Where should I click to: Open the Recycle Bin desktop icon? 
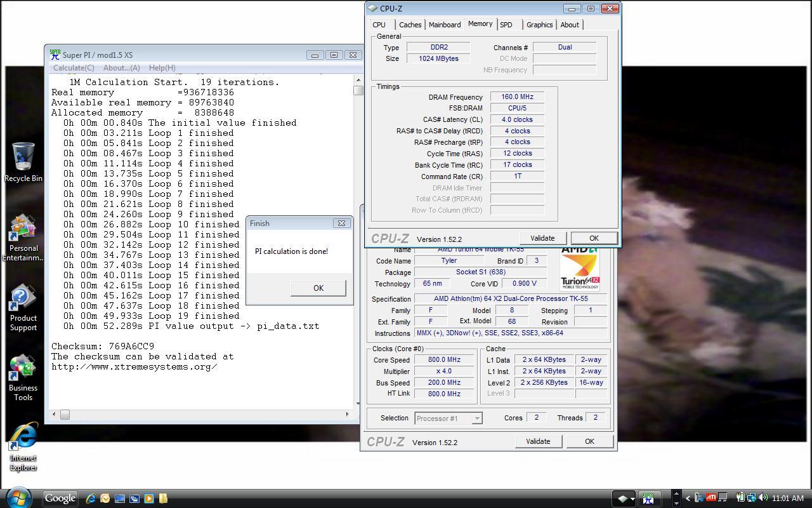click(x=23, y=162)
